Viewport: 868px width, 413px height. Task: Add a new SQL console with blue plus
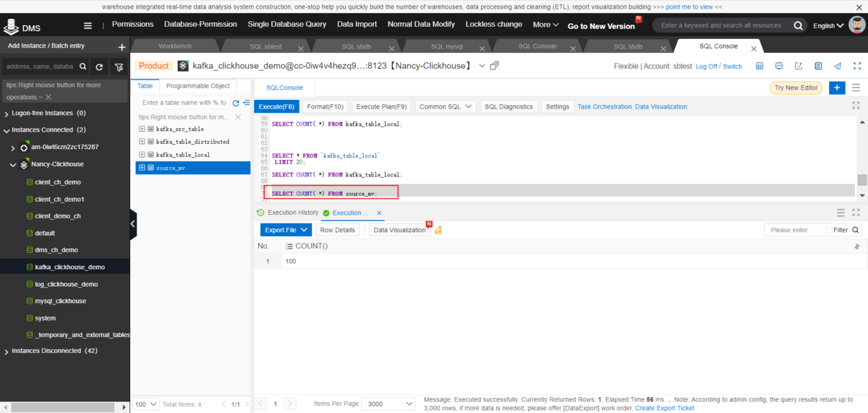coord(837,88)
